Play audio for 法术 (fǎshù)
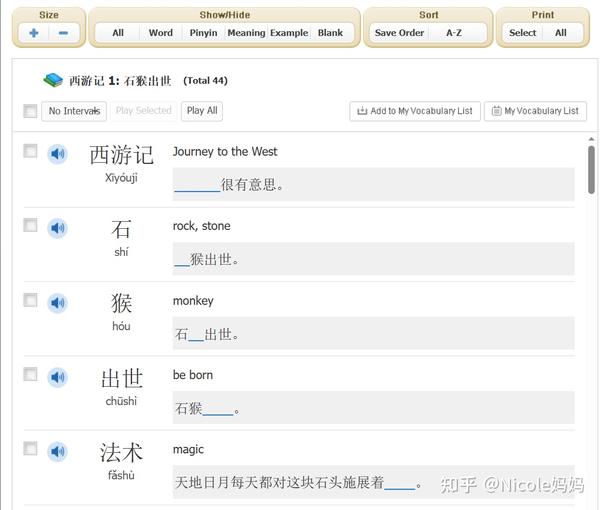The width and height of the screenshot is (600, 510). (x=57, y=451)
